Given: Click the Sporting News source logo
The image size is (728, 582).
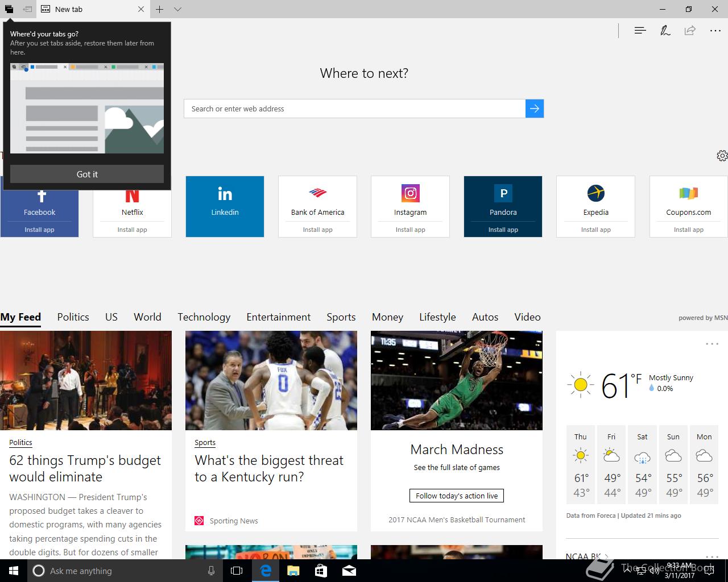Looking at the screenshot, I should (199, 521).
